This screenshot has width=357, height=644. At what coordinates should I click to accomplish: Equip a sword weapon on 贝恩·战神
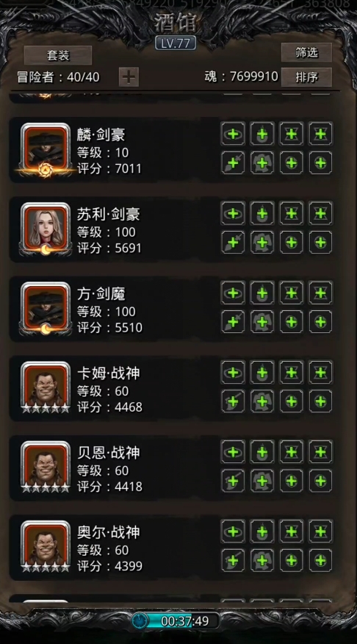(233, 481)
